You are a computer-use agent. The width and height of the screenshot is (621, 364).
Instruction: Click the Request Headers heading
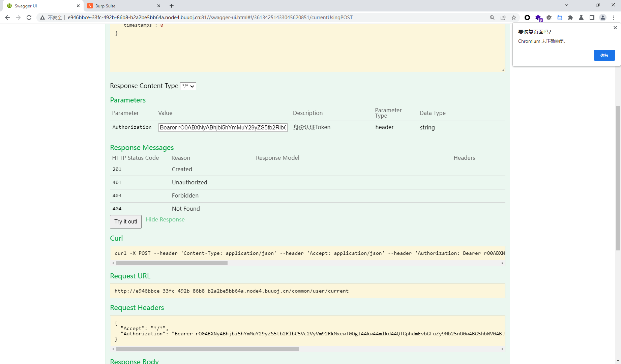click(x=137, y=308)
